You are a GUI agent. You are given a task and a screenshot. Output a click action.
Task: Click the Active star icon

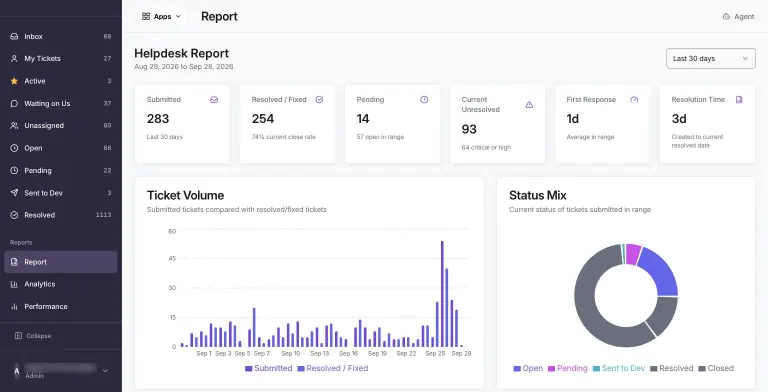point(14,81)
